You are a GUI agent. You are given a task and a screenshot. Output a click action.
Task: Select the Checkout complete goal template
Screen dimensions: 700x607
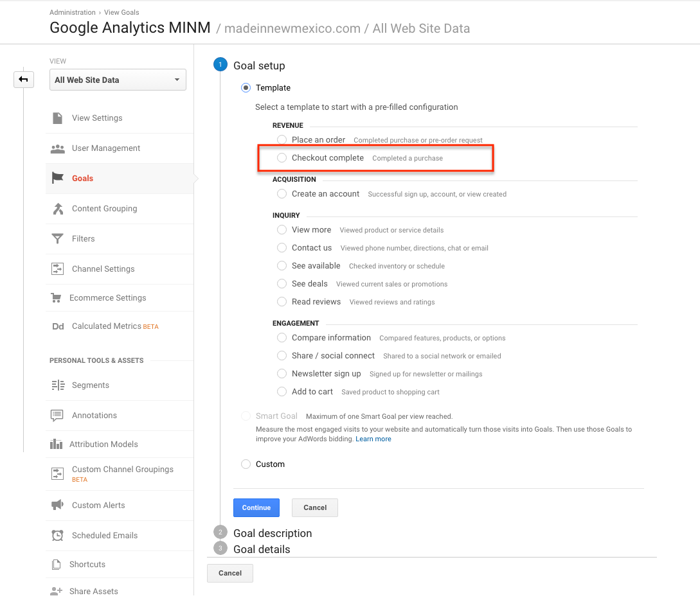pyautogui.click(x=282, y=157)
